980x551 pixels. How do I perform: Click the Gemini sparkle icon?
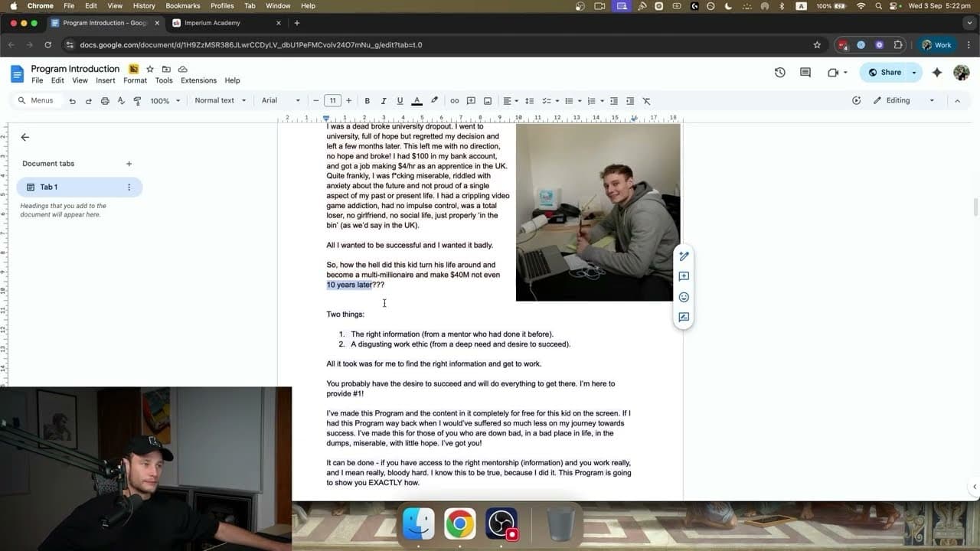(937, 73)
